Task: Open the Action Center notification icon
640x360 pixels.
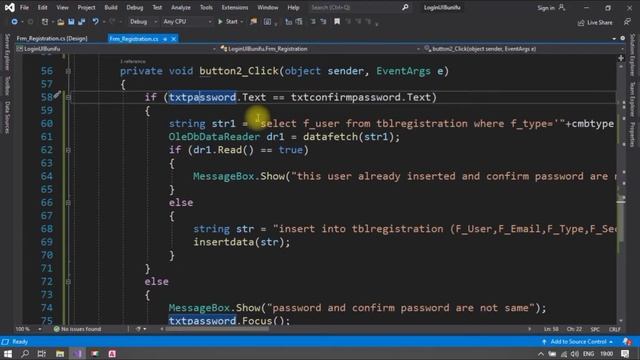Action: click(x=625, y=353)
